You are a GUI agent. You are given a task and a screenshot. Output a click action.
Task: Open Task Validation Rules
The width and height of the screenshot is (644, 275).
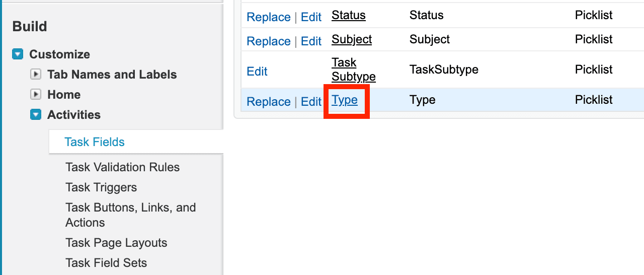click(x=122, y=167)
